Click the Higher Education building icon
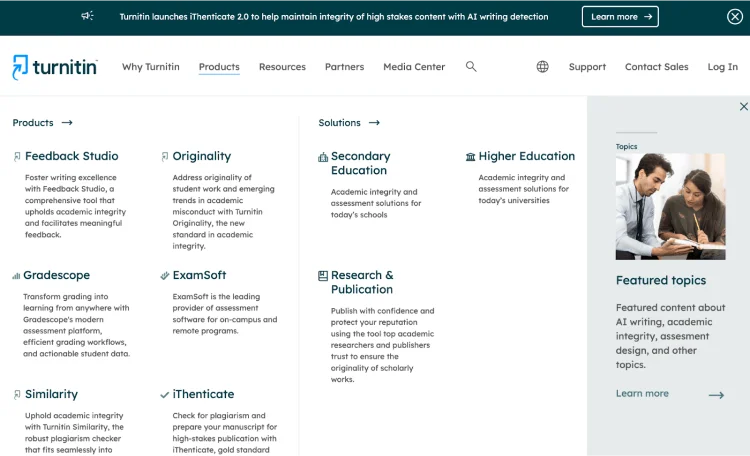This screenshot has height=456, width=750. click(470, 157)
